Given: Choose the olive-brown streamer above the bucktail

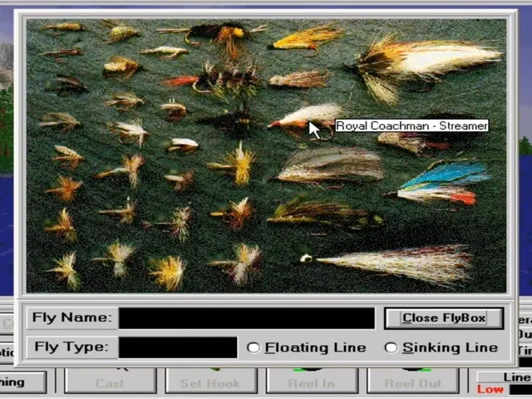Looking at the screenshot, I should pyautogui.click(x=324, y=214).
